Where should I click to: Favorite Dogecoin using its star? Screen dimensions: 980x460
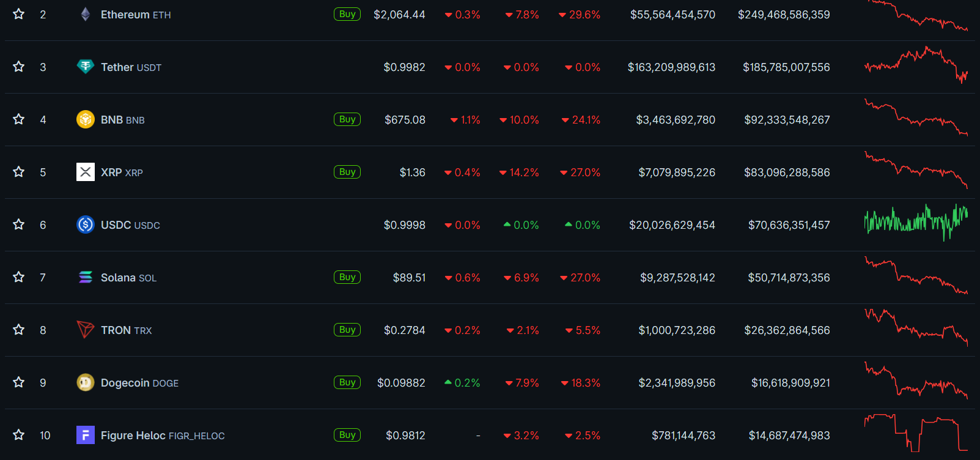[x=19, y=382]
